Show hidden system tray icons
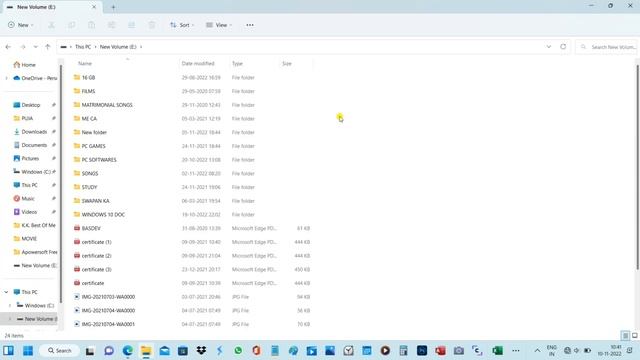Screen dimensions: 640x360 [537, 351]
